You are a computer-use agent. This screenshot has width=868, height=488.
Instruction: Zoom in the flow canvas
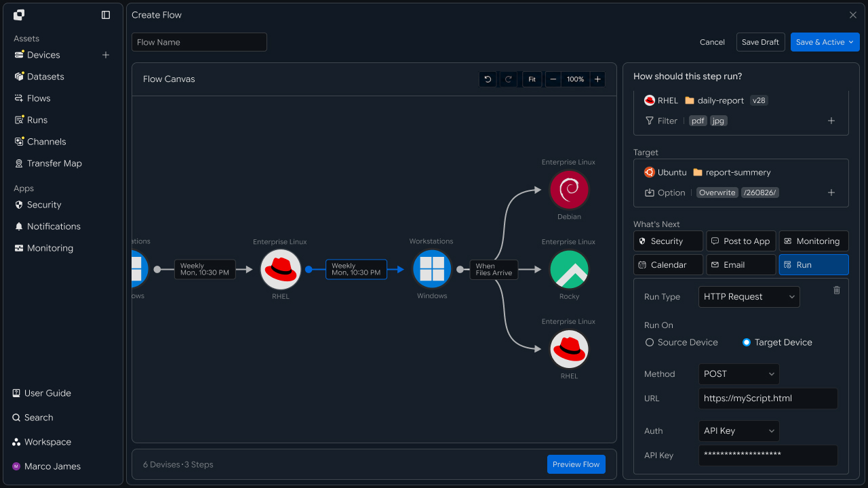(x=597, y=79)
